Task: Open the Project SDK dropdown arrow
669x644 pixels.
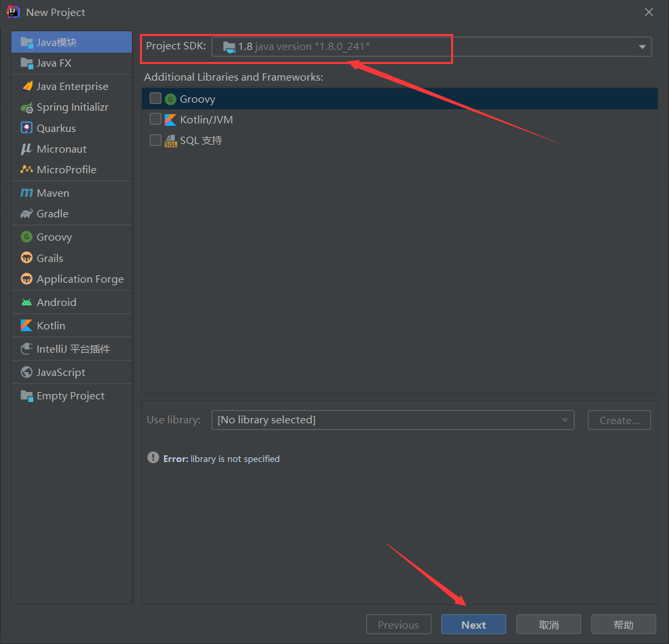Action: [x=642, y=47]
